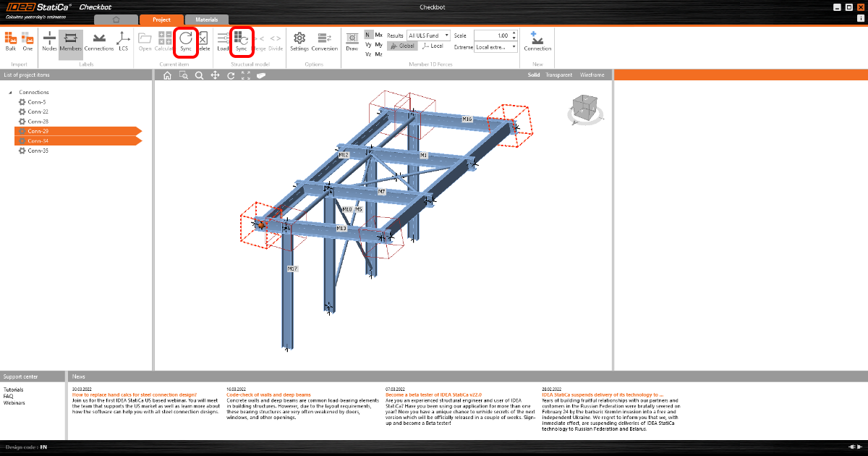This screenshot has width=868, height=456.
Task: Toggle Nodes labels in ribbon
Action: (x=49, y=41)
